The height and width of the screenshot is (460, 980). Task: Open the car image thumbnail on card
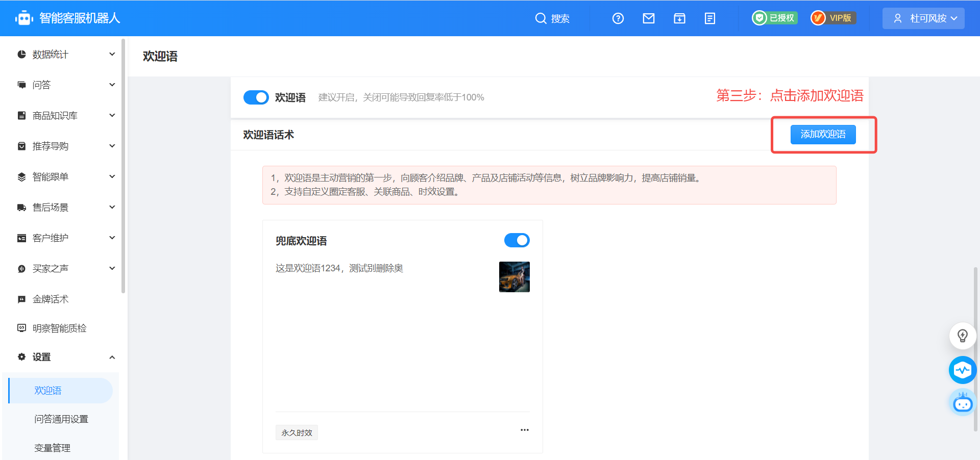[514, 277]
